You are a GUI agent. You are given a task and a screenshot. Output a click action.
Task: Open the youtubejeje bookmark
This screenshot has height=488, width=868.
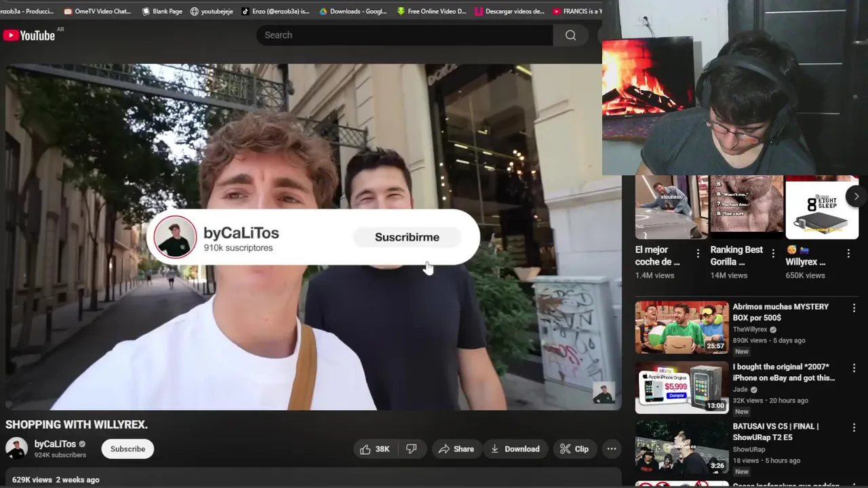click(x=212, y=11)
